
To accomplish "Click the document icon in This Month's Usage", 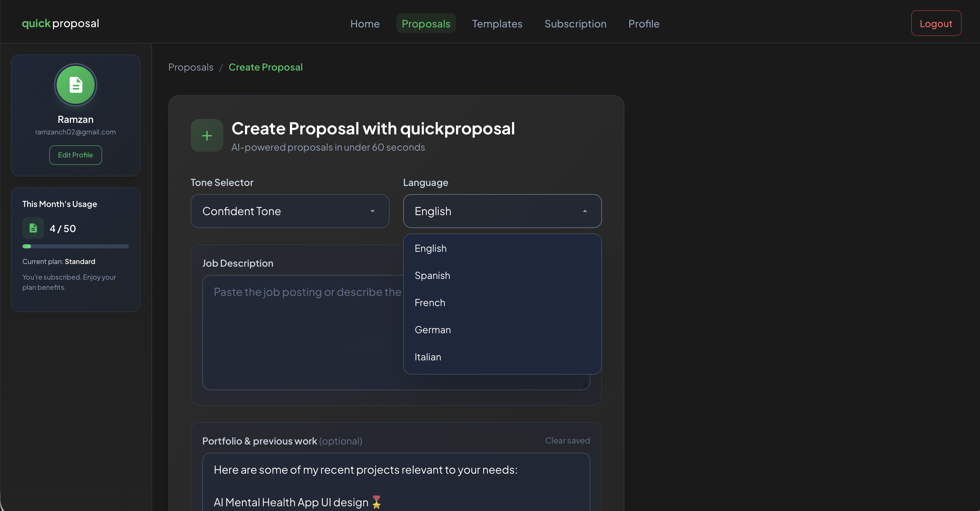I will tap(33, 228).
